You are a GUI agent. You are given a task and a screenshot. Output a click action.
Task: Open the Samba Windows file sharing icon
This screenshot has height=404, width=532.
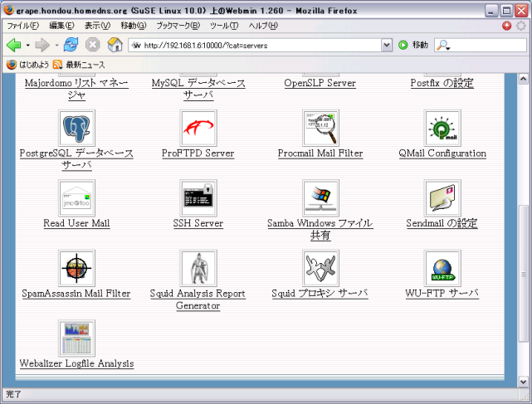point(320,197)
